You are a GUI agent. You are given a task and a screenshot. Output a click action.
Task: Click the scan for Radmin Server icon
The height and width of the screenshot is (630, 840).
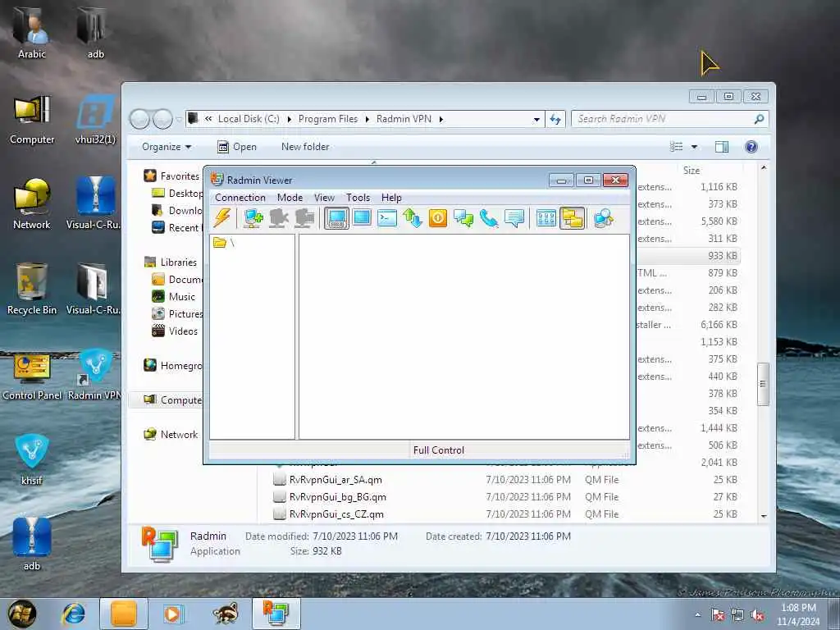coord(603,218)
